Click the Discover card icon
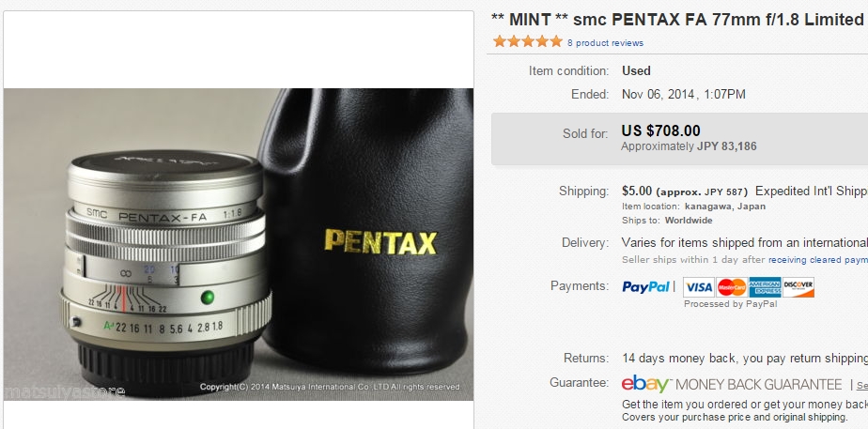Image resolution: width=868 pixels, height=429 pixels. pos(798,287)
